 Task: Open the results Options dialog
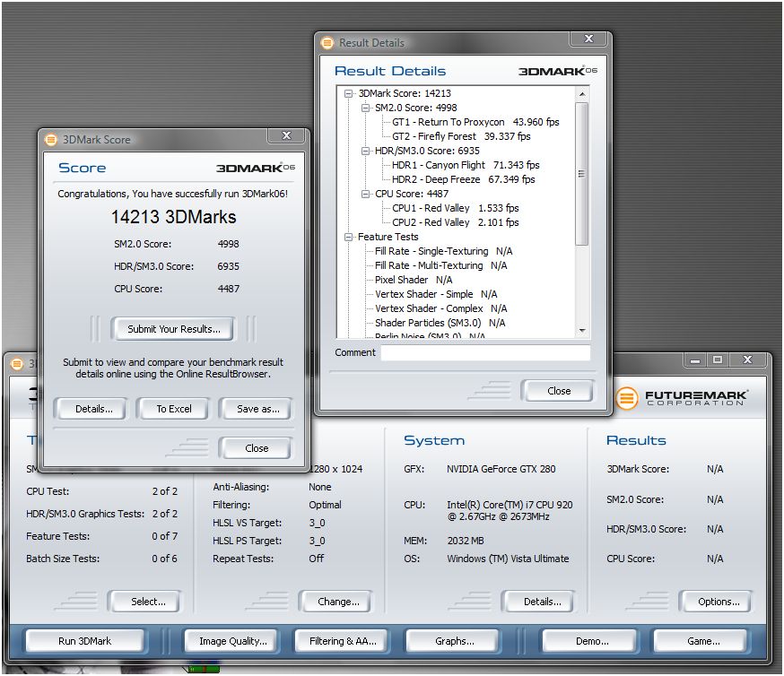tap(719, 602)
